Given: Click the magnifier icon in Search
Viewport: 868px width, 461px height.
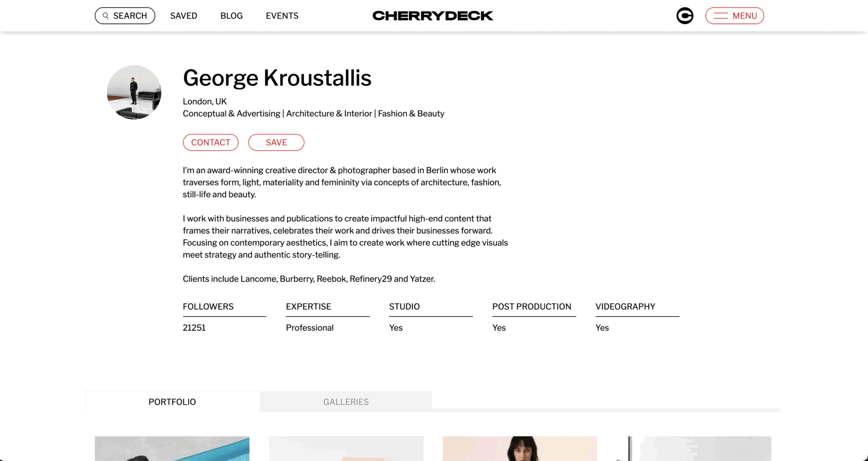Looking at the screenshot, I should [x=106, y=16].
